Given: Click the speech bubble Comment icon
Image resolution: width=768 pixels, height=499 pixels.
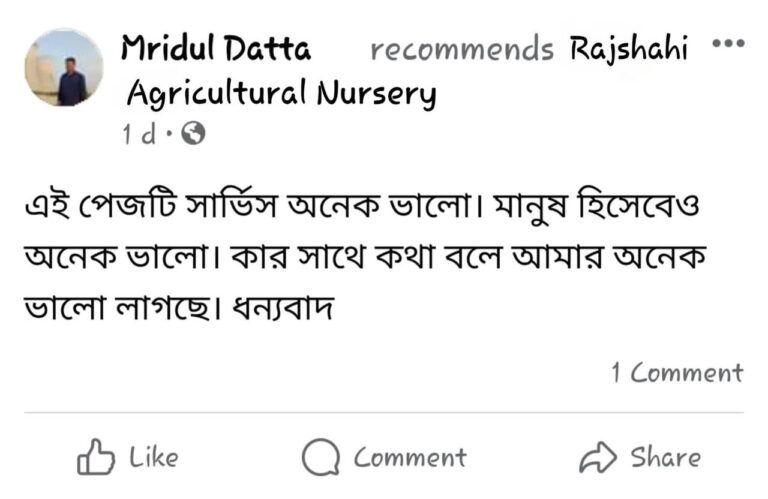Looking at the screenshot, I should [x=321, y=459].
